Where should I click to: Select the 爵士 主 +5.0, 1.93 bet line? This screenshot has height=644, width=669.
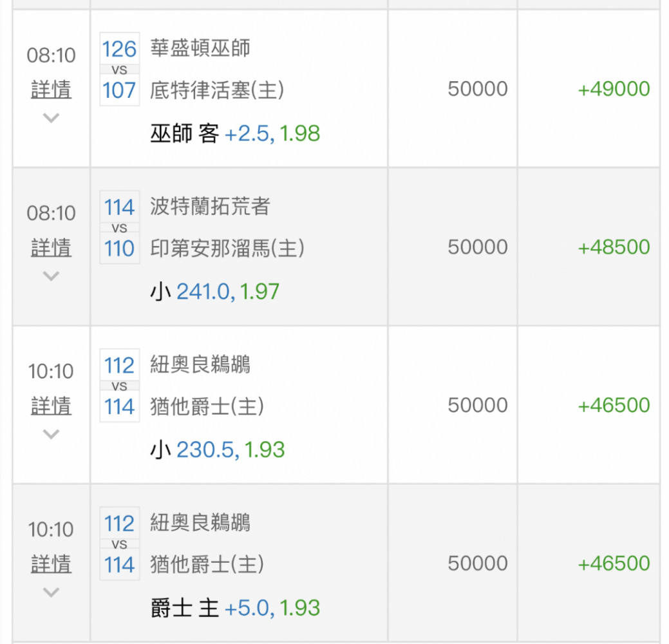click(235, 608)
